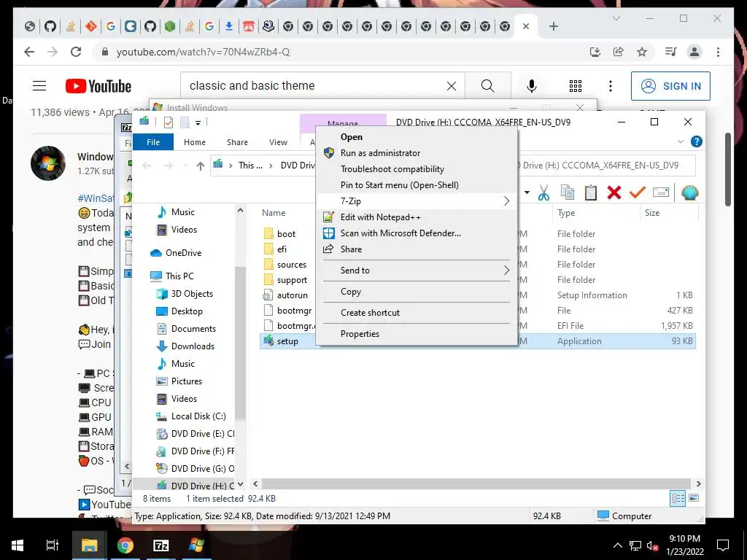Screen dimensions: 747x560
Task: Open Chrome tab search chevron
Action: pos(616,18)
